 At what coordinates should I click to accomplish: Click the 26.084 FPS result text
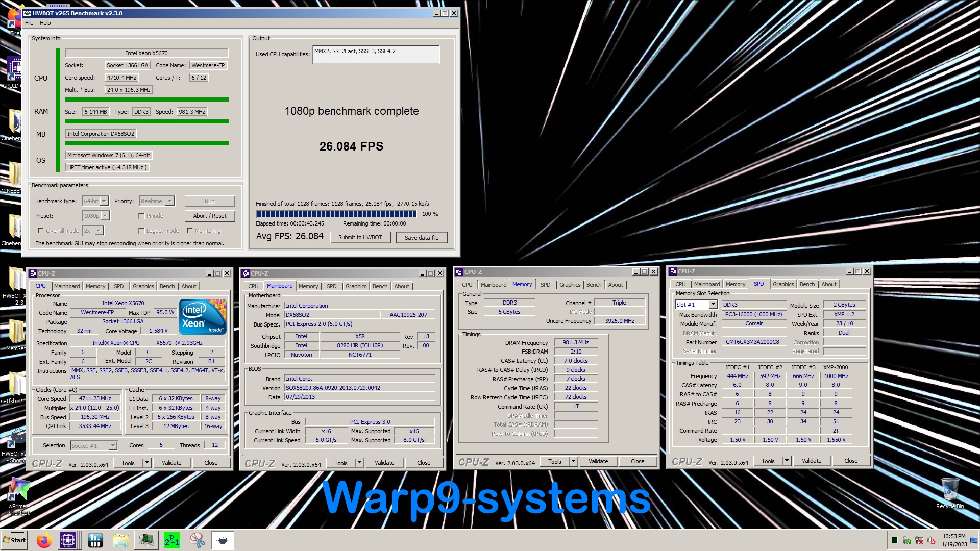click(x=351, y=146)
